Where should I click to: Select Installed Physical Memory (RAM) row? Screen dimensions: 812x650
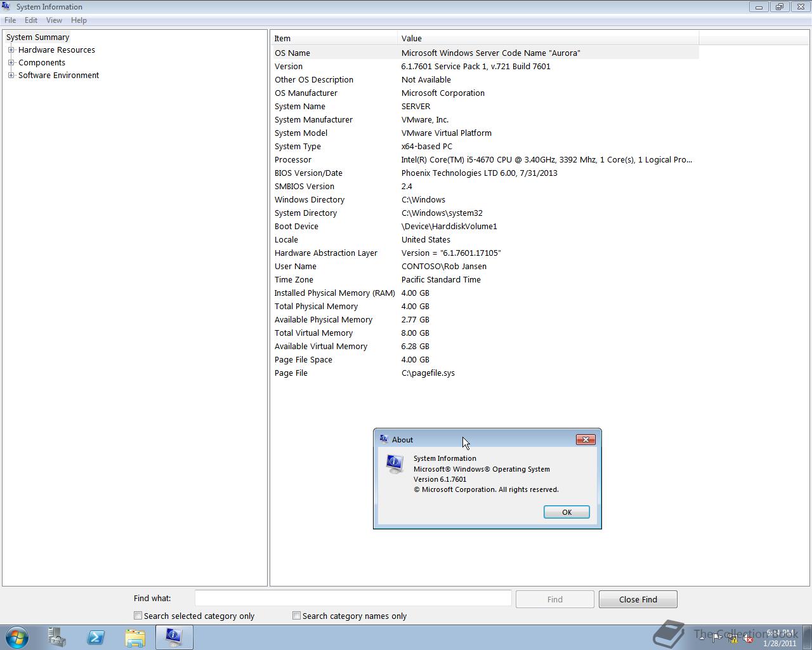coord(485,293)
